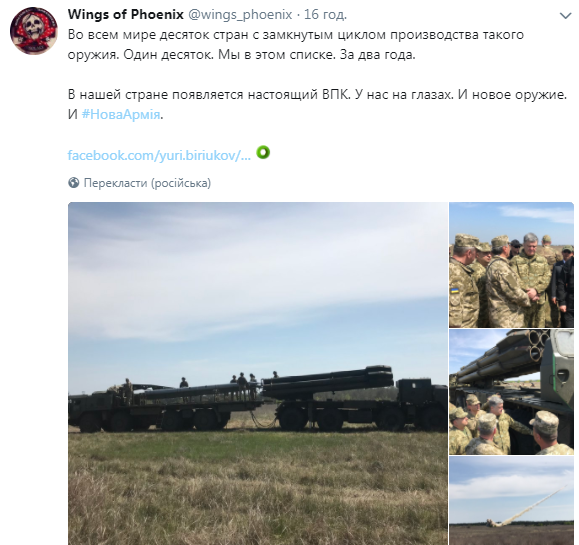Expand the tweet options chevron
Image resolution: width=579 pixels, height=545 pixels.
565,16
